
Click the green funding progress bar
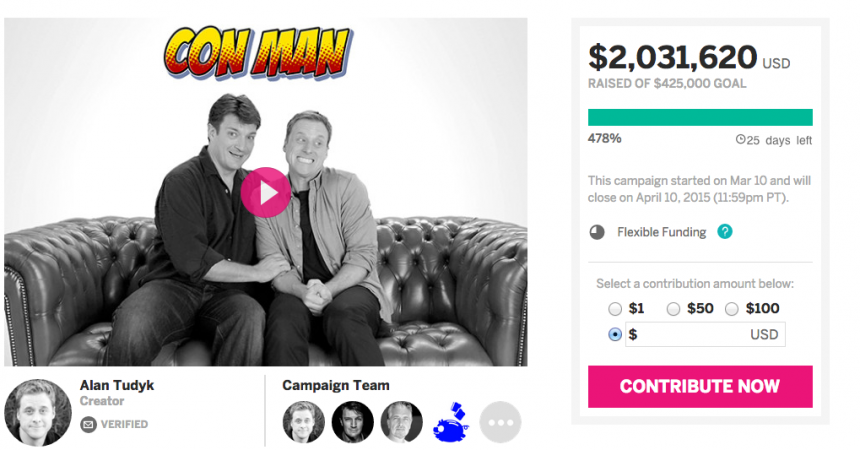[700, 117]
